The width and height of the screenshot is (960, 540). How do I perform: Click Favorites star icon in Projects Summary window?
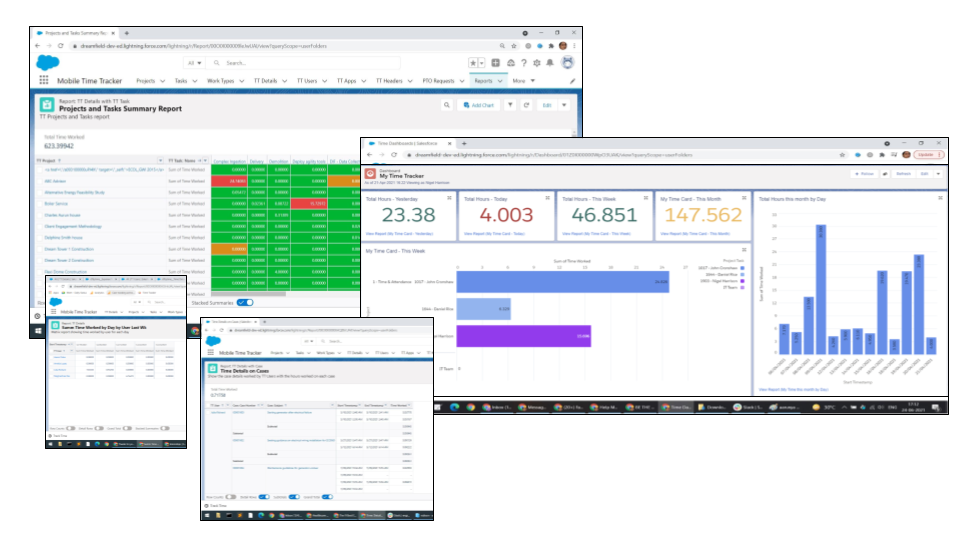coord(473,62)
